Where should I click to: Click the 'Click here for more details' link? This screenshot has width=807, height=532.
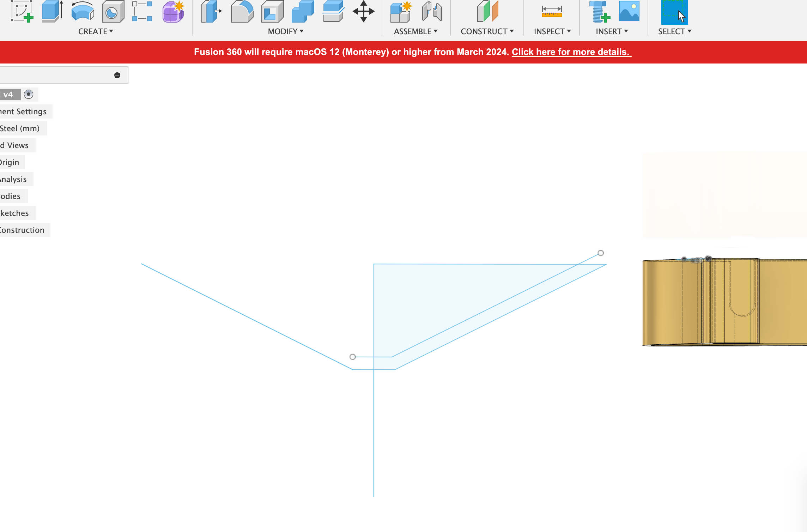[x=571, y=52]
